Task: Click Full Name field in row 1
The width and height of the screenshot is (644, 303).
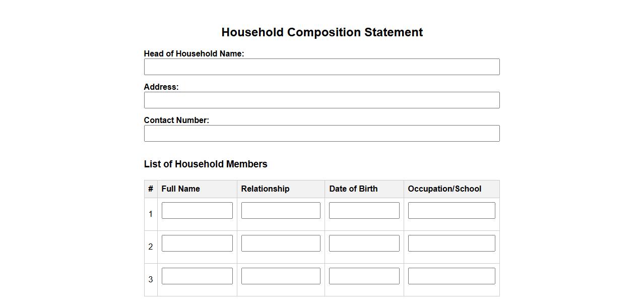Action: pyautogui.click(x=197, y=211)
